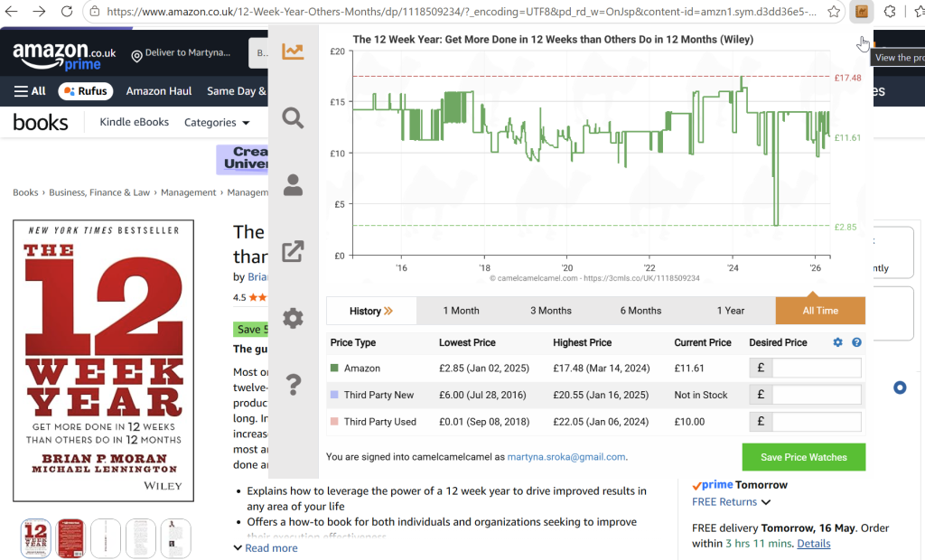The image size is (925, 560).
Task: Switch chart to 3 Months
Action: pos(551,311)
